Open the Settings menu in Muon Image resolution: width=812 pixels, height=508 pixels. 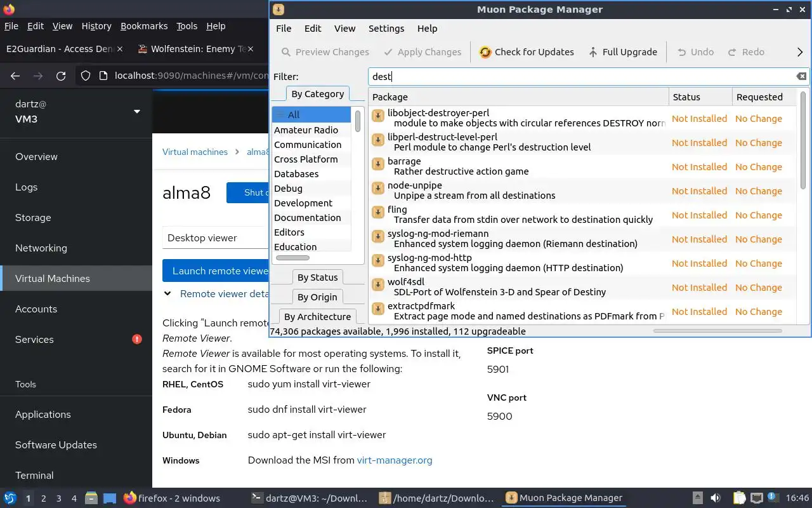(x=386, y=29)
